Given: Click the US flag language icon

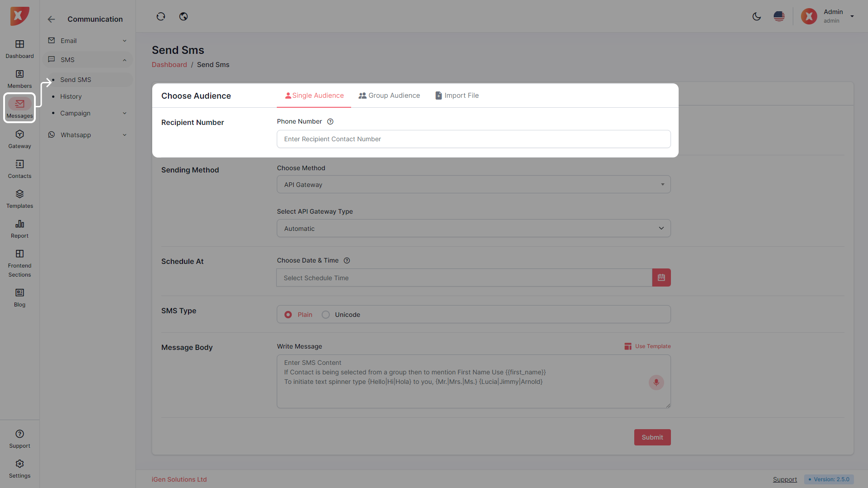Looking at the screenshot, I should pyautogui.click(x=779, y=17).
